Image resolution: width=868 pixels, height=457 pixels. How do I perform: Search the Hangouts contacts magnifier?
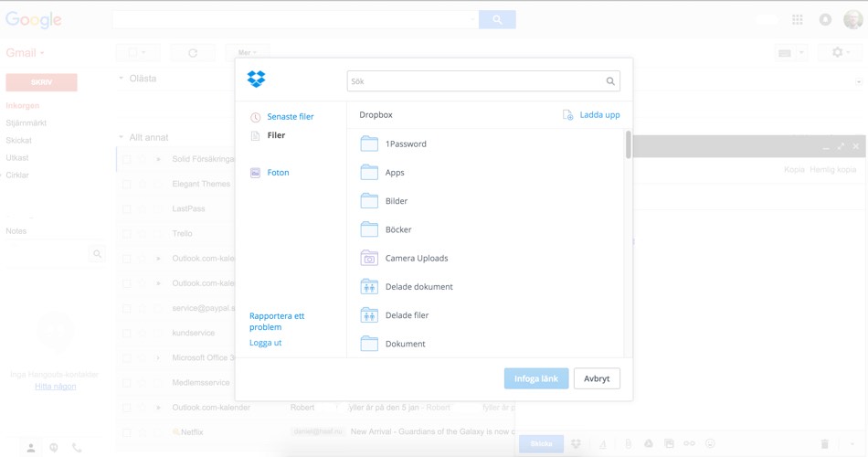[x=97, y=254]
